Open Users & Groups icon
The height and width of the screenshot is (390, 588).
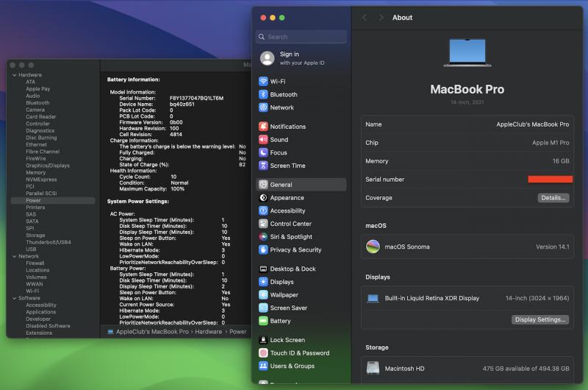click(x=263, y=366)
